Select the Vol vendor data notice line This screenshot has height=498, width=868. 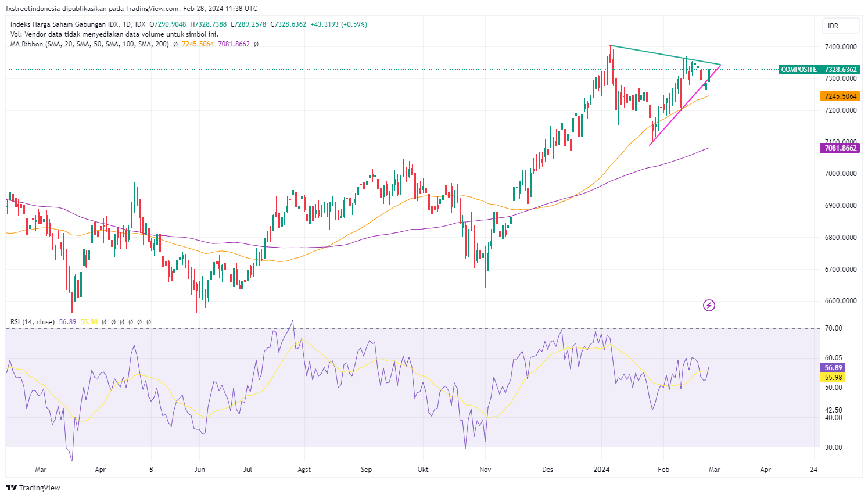114,34
